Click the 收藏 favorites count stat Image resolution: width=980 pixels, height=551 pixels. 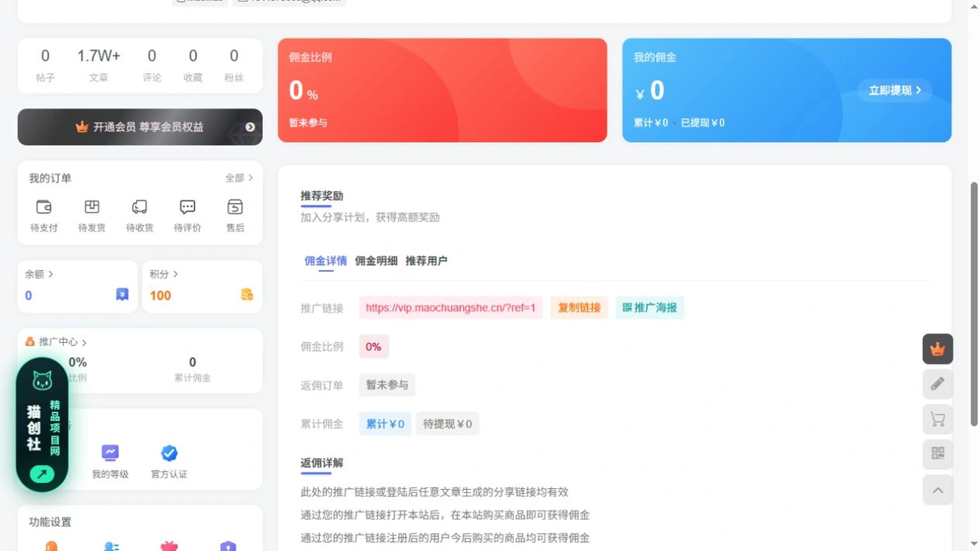[x=193, y=65]
